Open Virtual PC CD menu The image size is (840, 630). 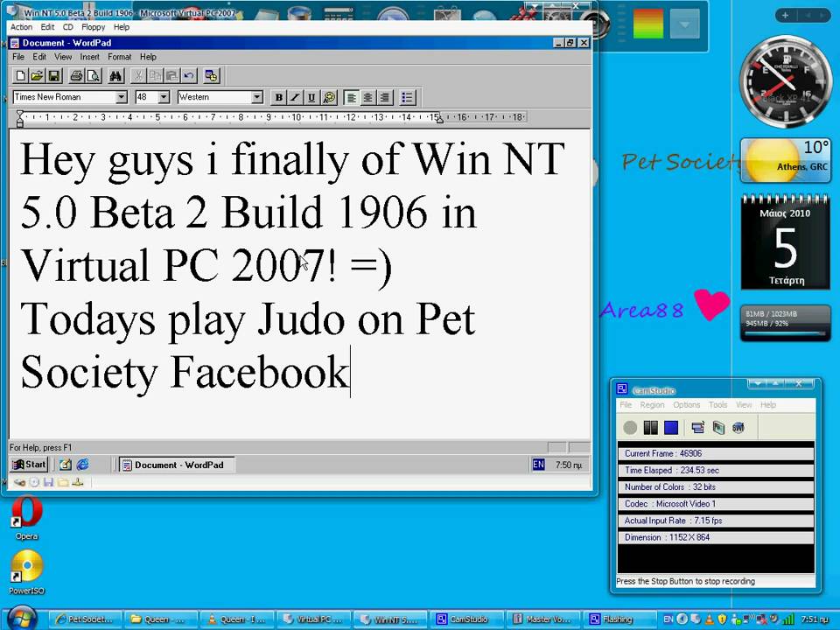(68, 27)
